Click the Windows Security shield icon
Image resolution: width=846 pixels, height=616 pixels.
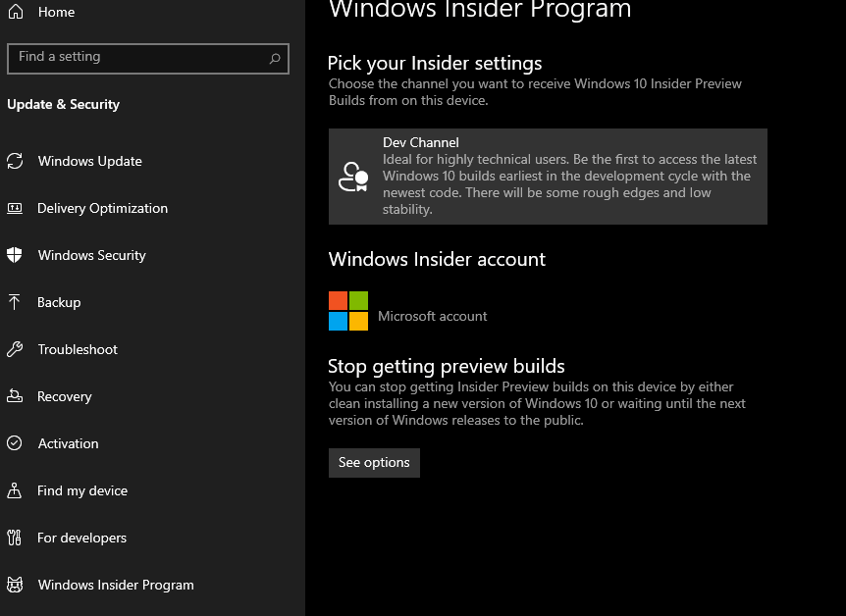click(15, 255)
